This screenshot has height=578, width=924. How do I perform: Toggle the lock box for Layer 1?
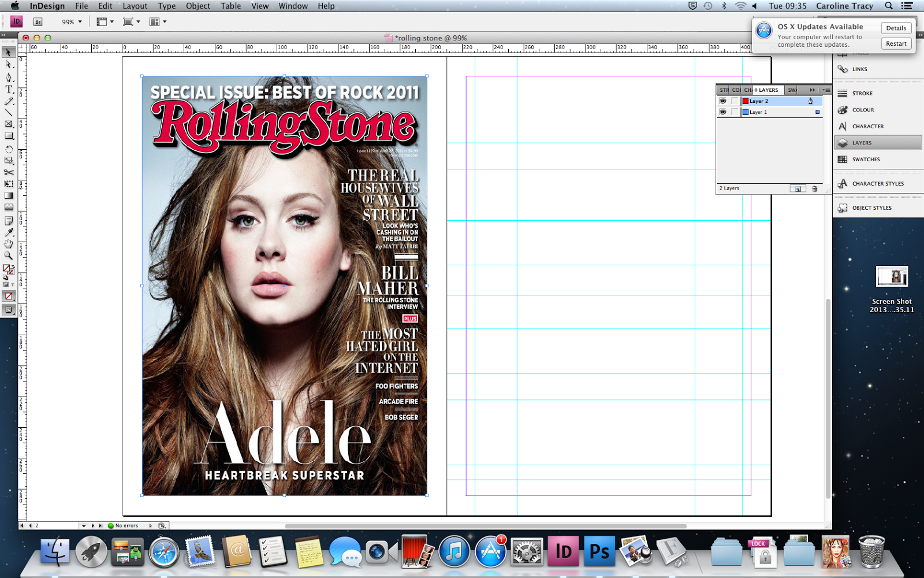click(735, 112)
